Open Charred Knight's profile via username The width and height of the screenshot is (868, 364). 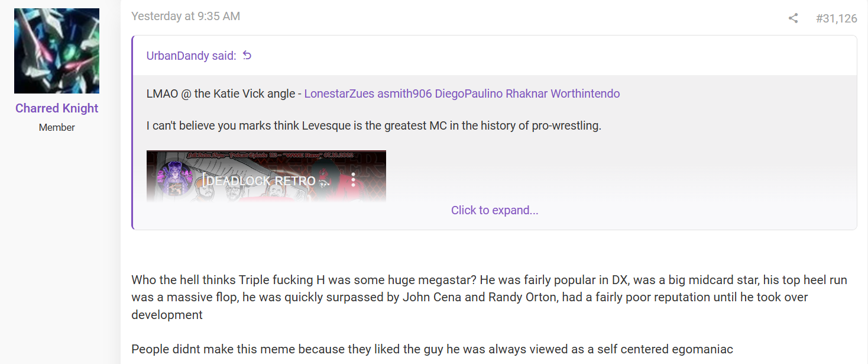(57, 108)
